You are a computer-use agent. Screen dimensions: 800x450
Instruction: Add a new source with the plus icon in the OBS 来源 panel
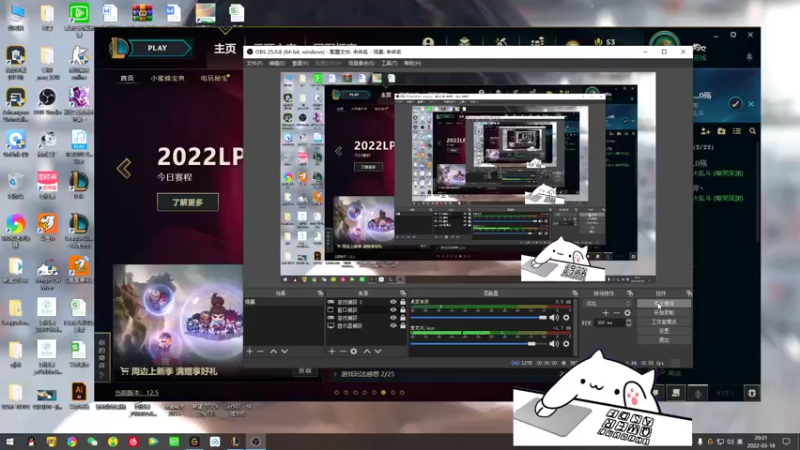(x=332, y=352)
